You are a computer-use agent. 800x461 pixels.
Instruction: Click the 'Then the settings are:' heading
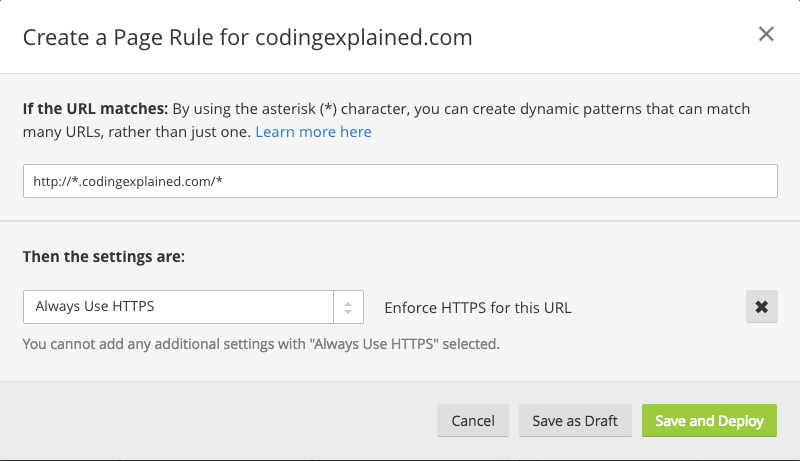(x=104, y=257)
